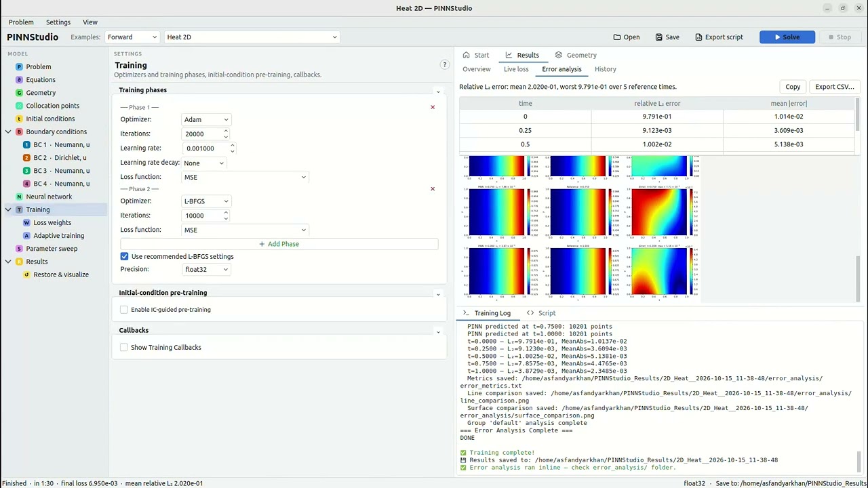868x488 pixels.
Task: Switch to the Geometry tab
Action: point(576,55)
